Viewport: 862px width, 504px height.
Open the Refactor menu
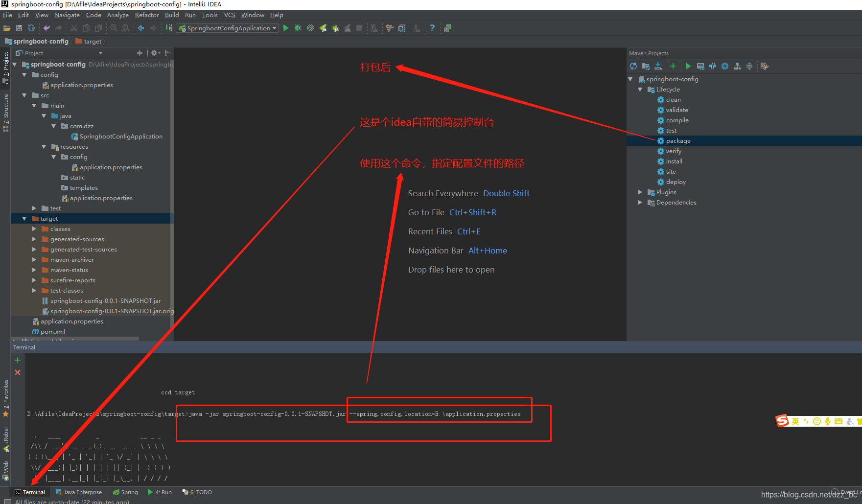point(147,15)
